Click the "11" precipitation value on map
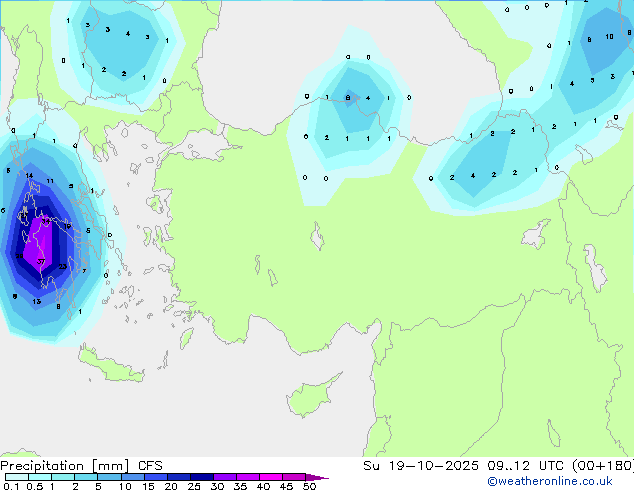Viewport: 634px width, 490px height. click(50, 181)
